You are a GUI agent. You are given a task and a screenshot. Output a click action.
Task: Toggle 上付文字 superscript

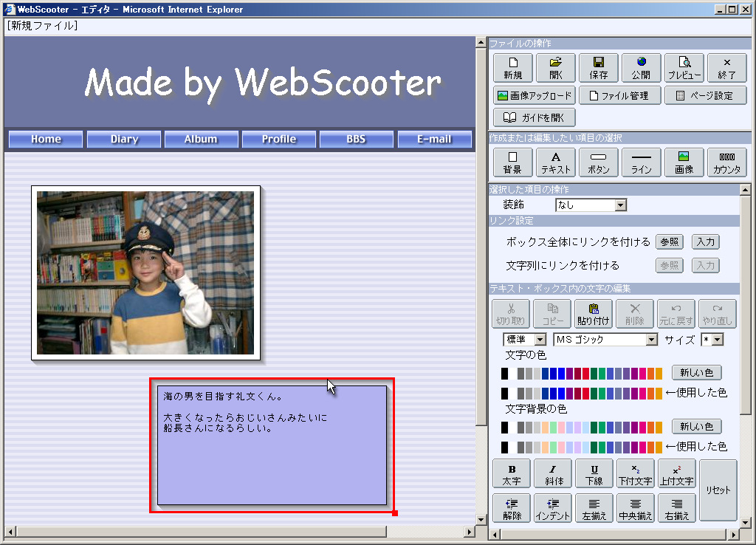click(677, 474)
